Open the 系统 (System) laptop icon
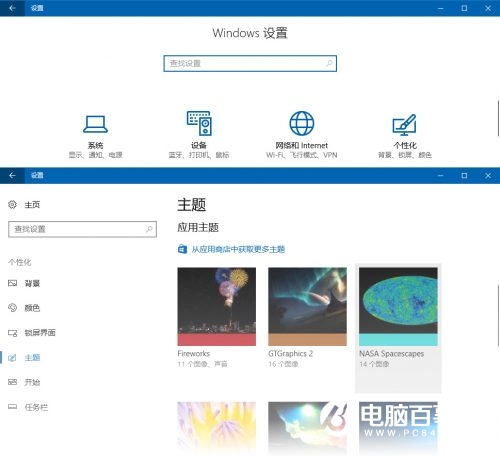Viewport: 500px width, 457px height. click(95, 124)
